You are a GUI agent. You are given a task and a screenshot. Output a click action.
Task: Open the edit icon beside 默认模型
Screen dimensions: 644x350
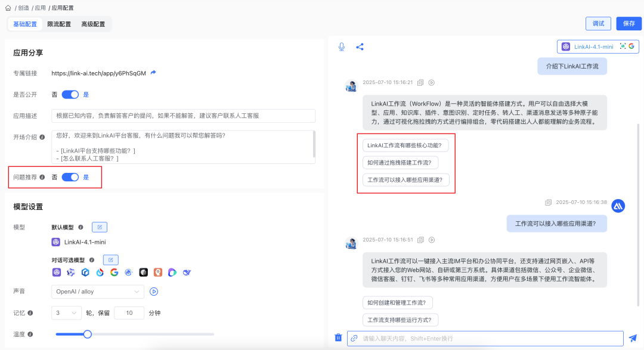pyautogui.click(x=99, y=227)
